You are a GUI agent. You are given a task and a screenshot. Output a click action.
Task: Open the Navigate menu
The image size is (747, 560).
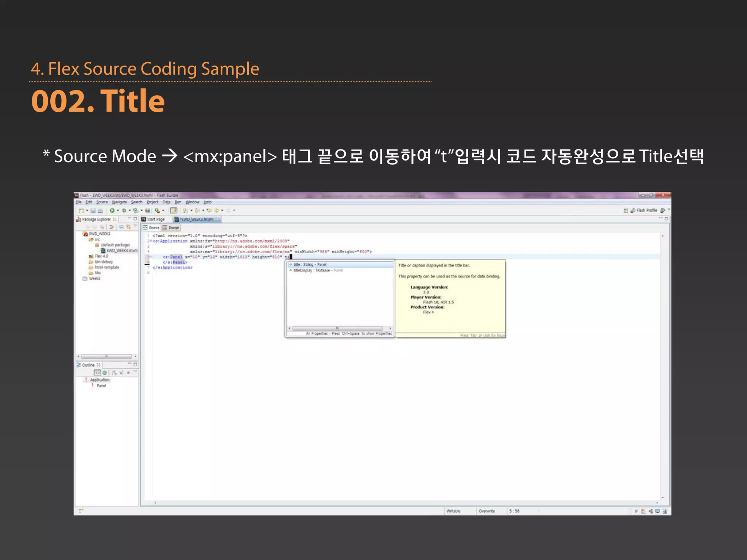click(119, 202)
